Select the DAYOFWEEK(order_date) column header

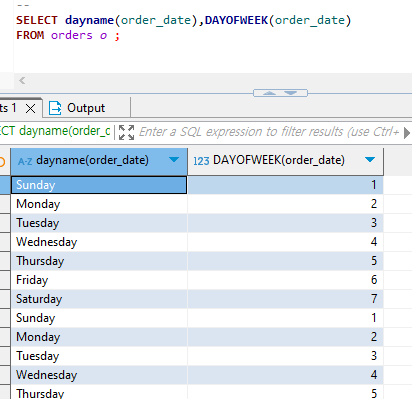click(285, 161)
